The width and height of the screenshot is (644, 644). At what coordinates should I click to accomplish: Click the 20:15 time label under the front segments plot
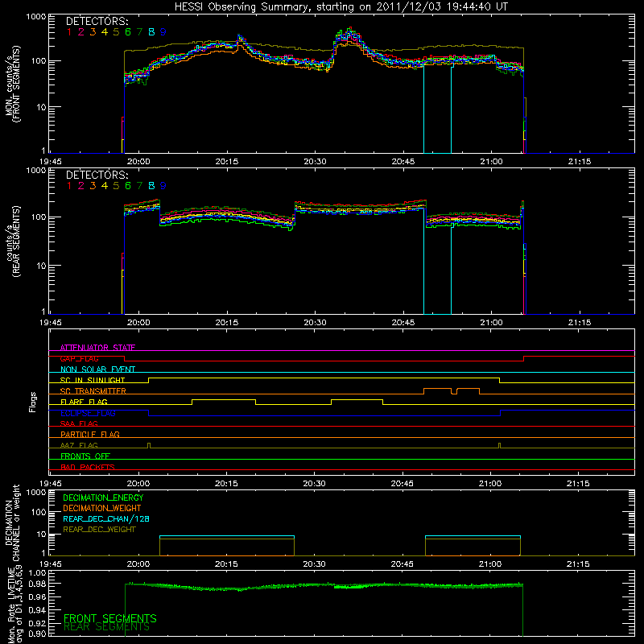point(227,162)
